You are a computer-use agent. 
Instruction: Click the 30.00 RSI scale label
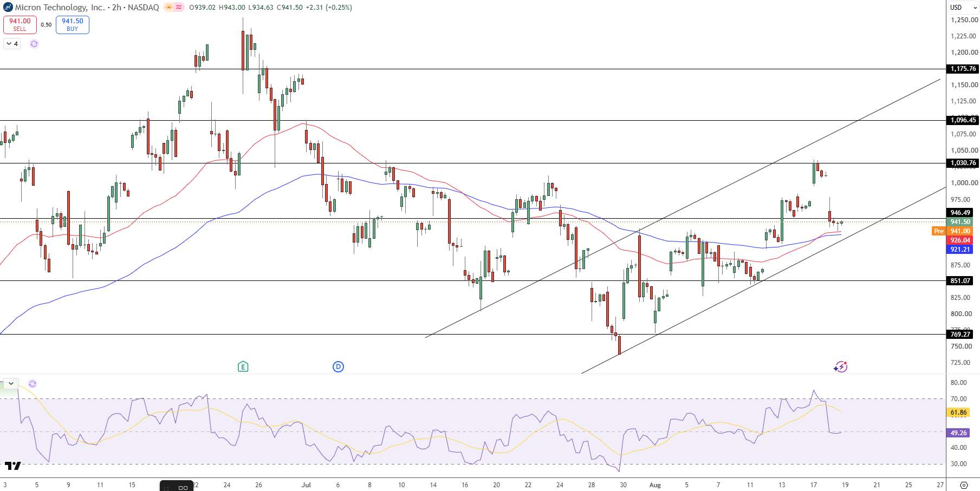[958, 464]
